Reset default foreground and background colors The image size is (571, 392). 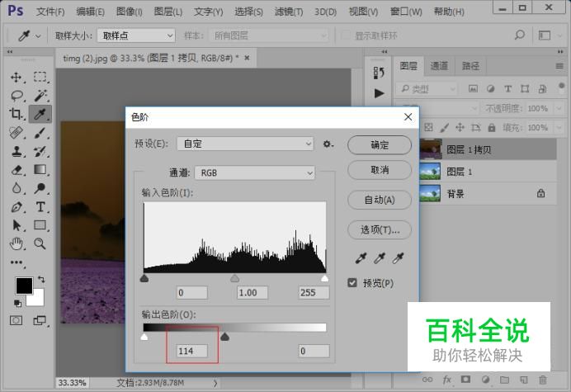tap(17, 303)
